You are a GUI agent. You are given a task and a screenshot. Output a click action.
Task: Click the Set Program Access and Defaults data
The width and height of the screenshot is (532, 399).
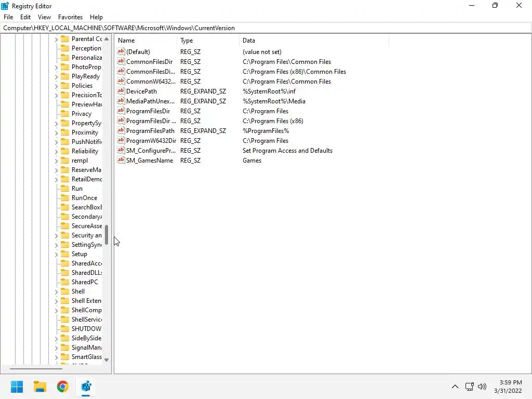pyautogui.click(x=287, y=151)
